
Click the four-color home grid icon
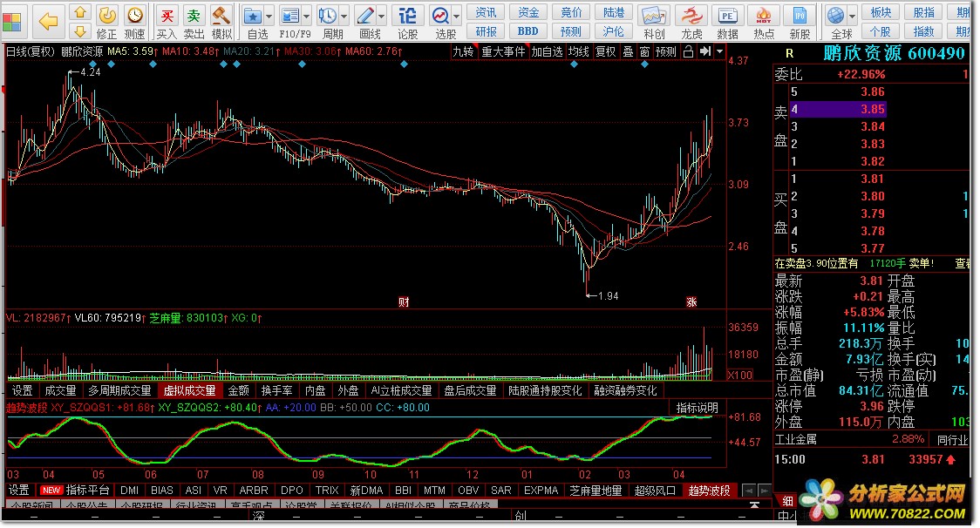(12, 22)
